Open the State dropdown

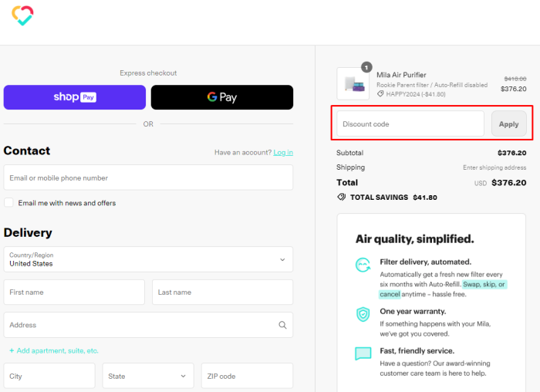(148, 376)
